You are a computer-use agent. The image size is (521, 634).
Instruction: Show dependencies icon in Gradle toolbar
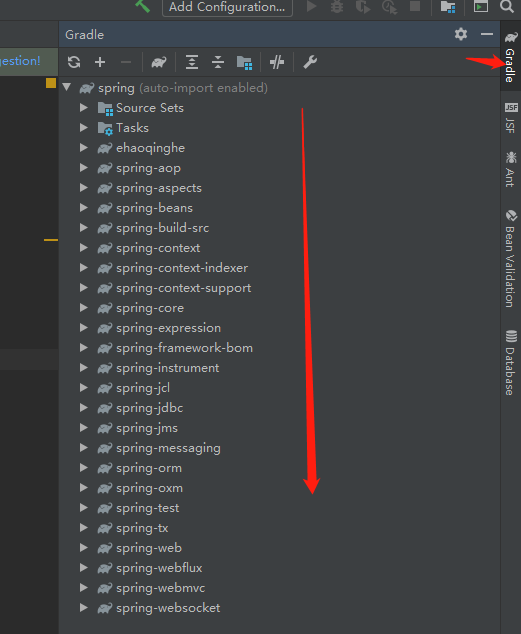(245, 62)
